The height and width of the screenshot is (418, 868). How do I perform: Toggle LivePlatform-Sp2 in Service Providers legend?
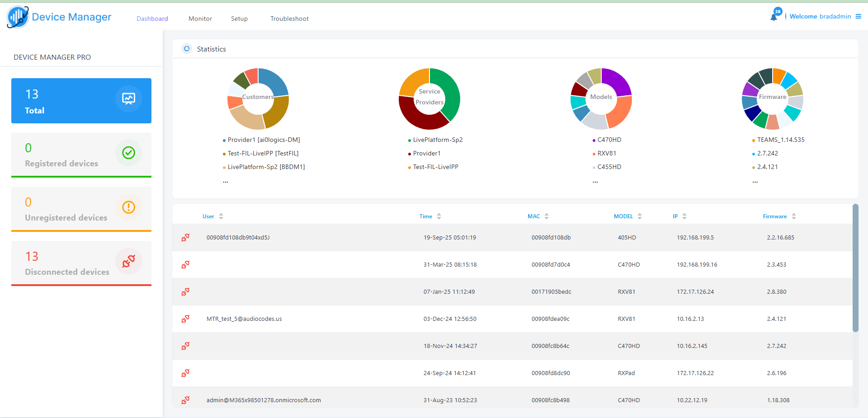(x=437, y=140)
